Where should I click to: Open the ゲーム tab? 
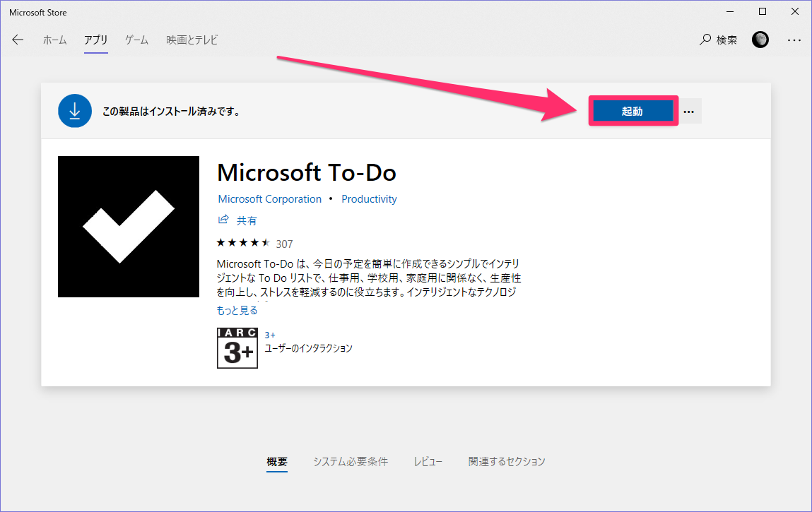[x=136, y=40]
